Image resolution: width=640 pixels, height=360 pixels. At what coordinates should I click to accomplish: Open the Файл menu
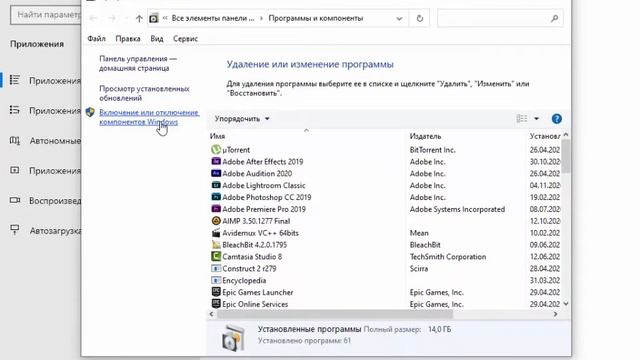(x=96, y=39)
